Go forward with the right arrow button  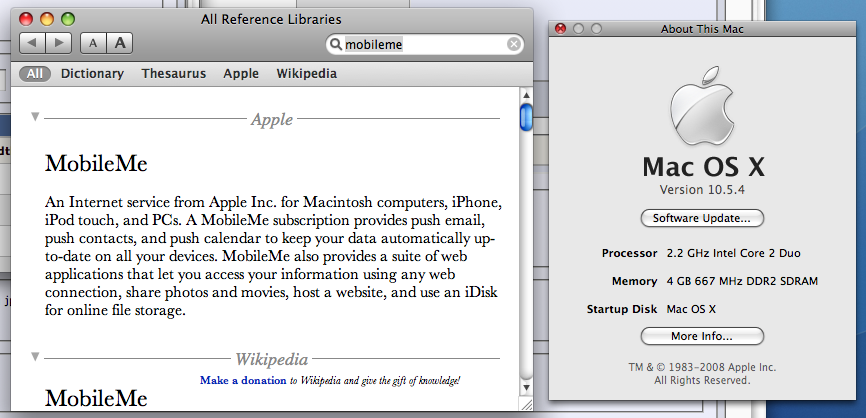[x=59, y=43]
